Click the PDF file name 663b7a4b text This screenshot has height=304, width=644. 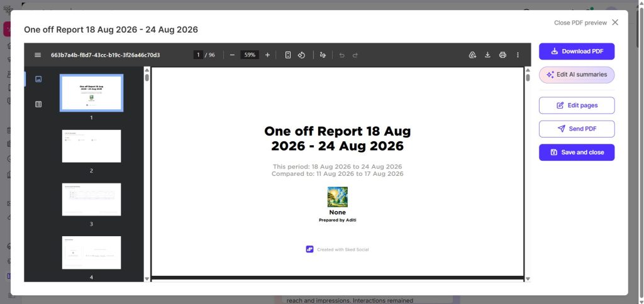106,55
